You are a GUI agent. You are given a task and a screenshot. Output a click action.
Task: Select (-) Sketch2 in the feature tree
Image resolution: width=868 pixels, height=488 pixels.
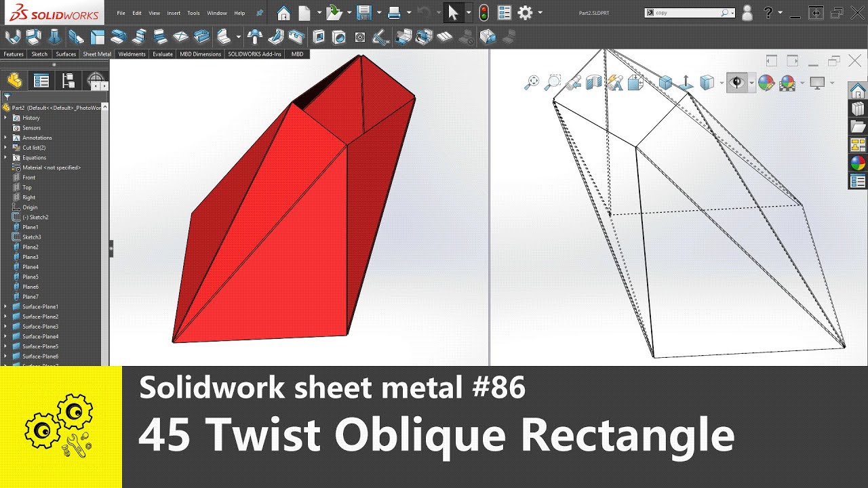pyautogui.click(x=35, y=217)
